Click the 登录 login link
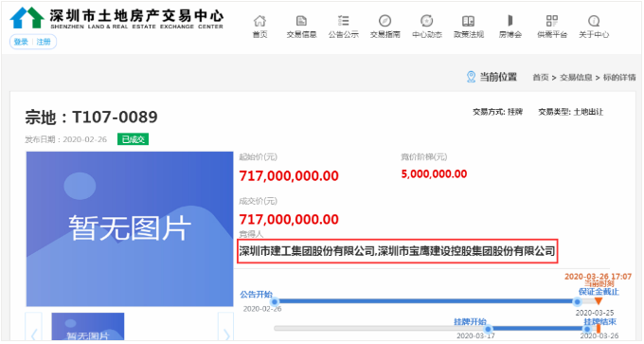Screen dimensions: 644x344 click(21, 42)
